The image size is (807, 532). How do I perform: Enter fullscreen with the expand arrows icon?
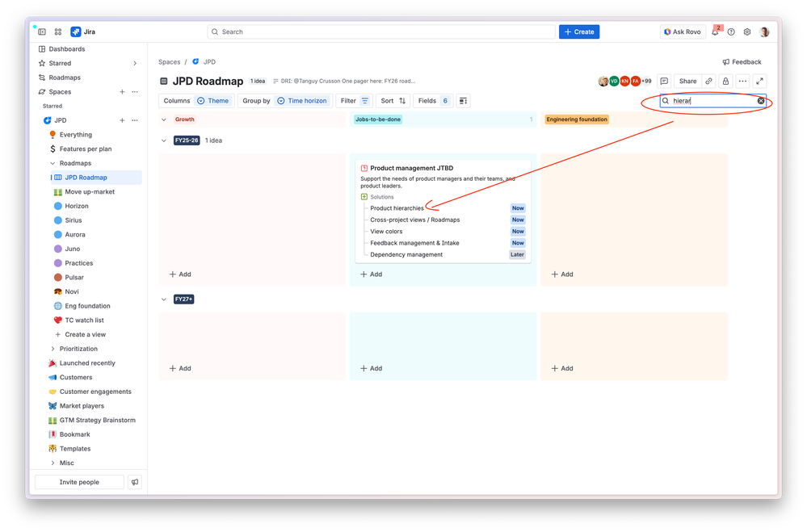759,82
